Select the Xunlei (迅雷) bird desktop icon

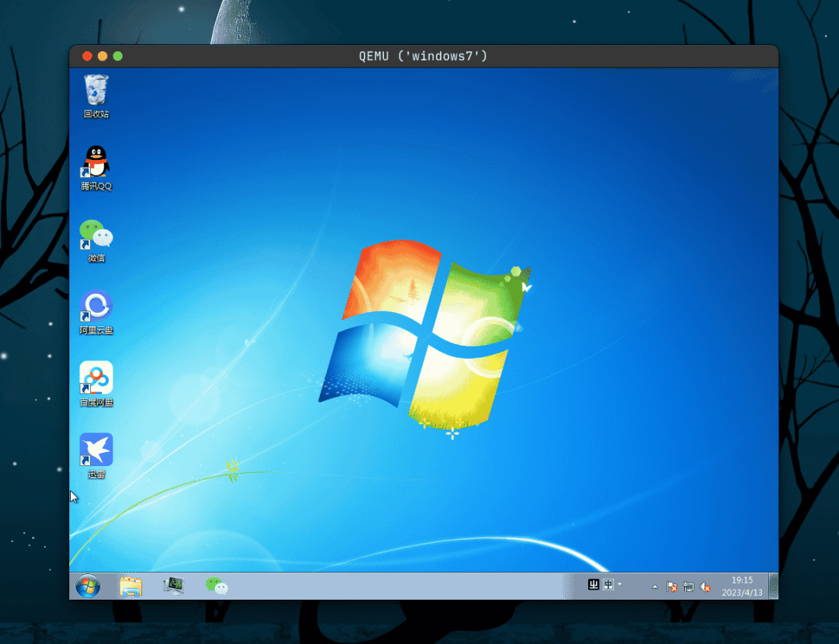coord(96,456)
